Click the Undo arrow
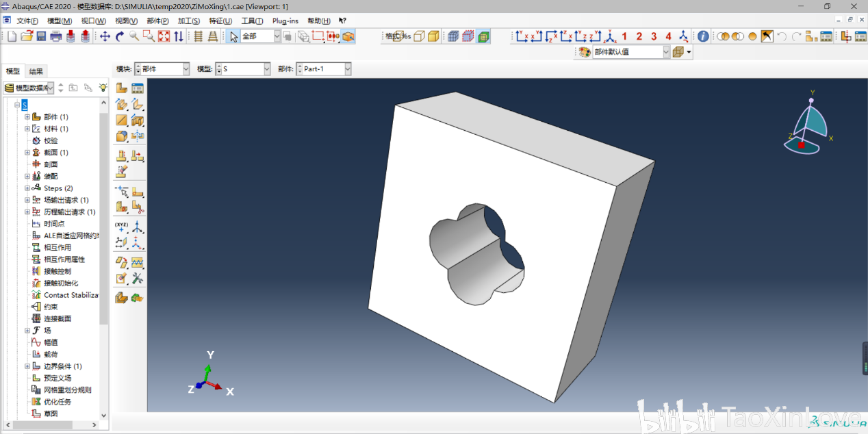This screenshot has height=434, width=868. coord(782,36)
